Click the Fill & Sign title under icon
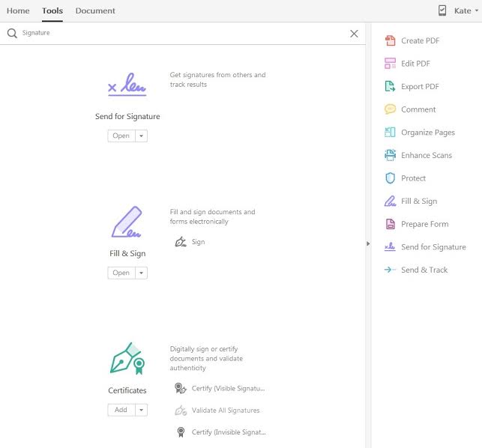Image resolution: width=482 pixels, height=448 pixels. (x=127, y=253)
